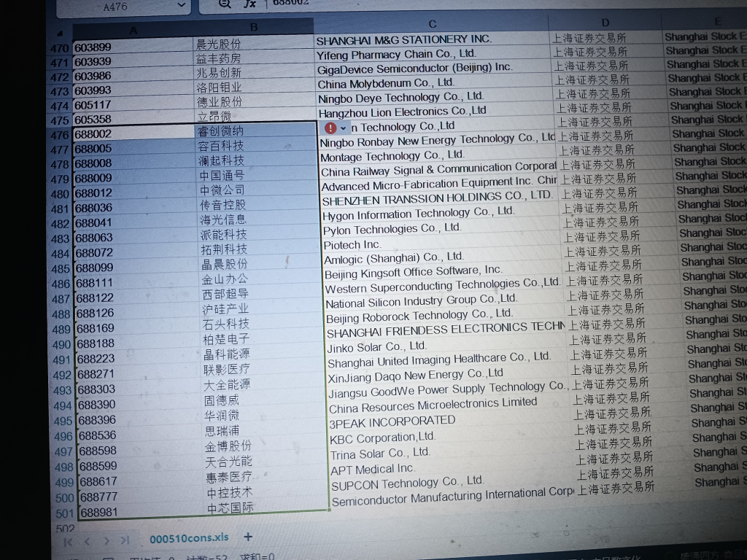Viewport: 747px width, 560px height.
Task: Click cell Hygon Information Technology Co., Ltd.
Action: point(439,214)
